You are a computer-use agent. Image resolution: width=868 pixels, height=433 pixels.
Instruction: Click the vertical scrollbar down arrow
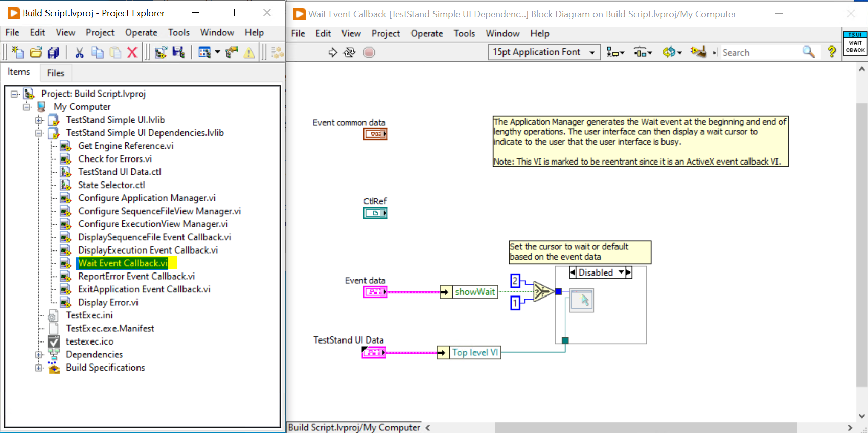[862, 416]
